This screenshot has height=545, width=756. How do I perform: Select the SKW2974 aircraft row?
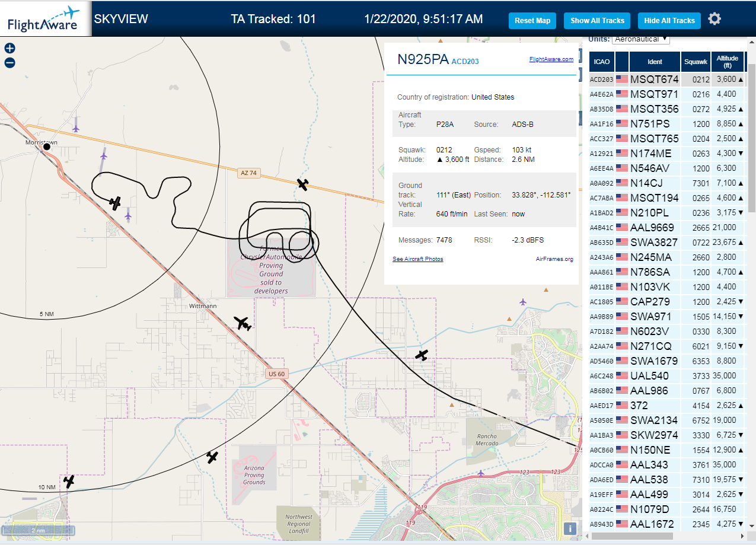point(667,435)
